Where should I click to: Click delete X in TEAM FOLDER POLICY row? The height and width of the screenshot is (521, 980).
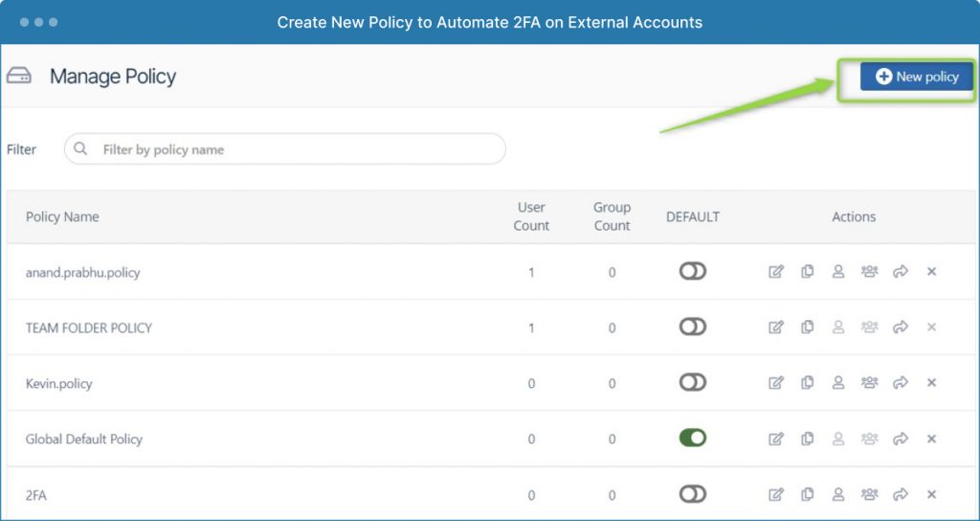[x=931, y=328]
